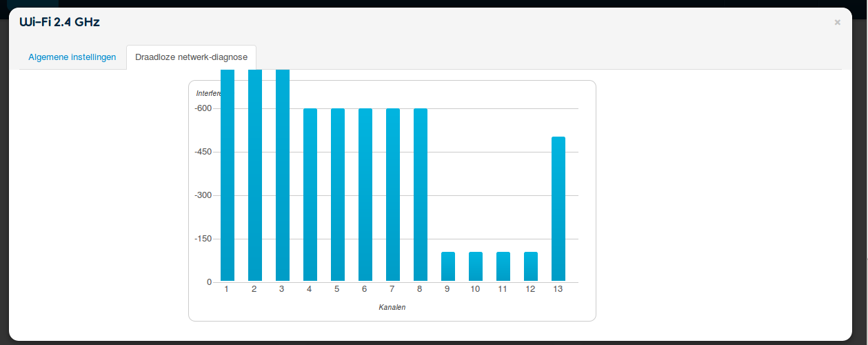The height and width of the screenshot is (345, 868).
Task: Click the channel 5 interference bar
Action: 337,195
